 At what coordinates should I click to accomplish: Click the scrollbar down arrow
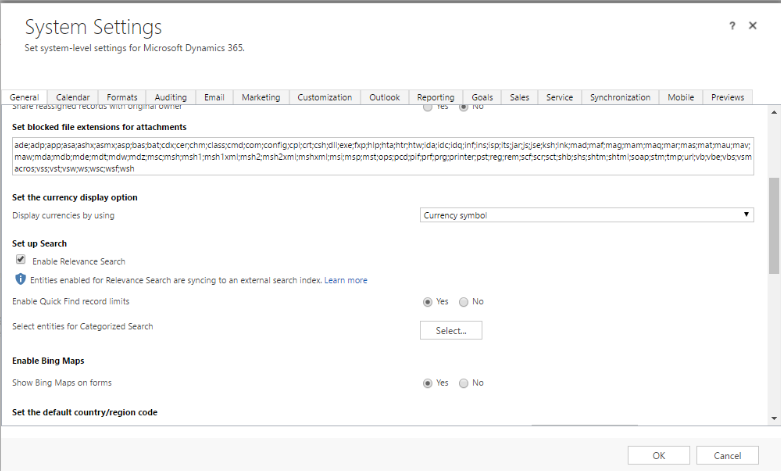tap(774, 419)
